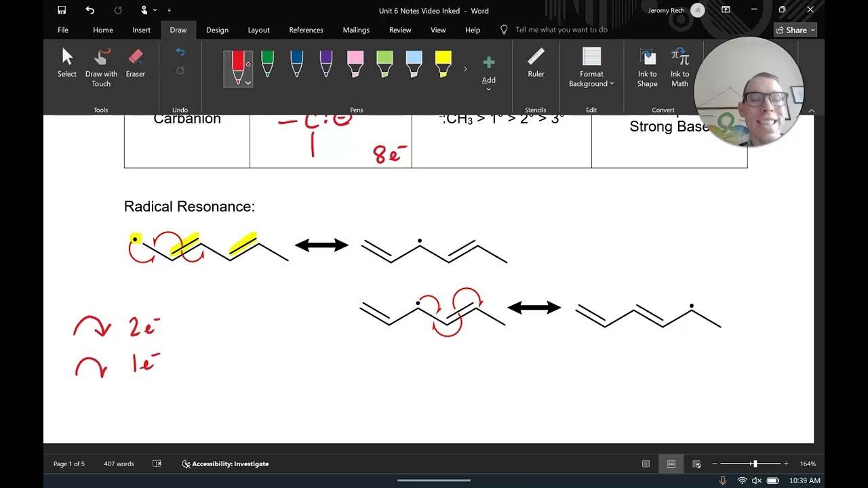Viewport: 868px width, 488px height.
Task: Click the Save icon in title bar
Action: click(62, 10)
